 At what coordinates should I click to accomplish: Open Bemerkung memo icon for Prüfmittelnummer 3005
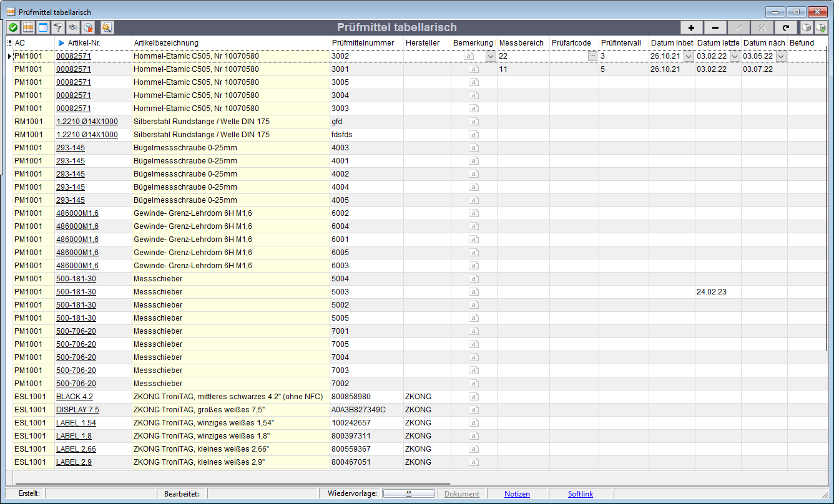[474, 82]
